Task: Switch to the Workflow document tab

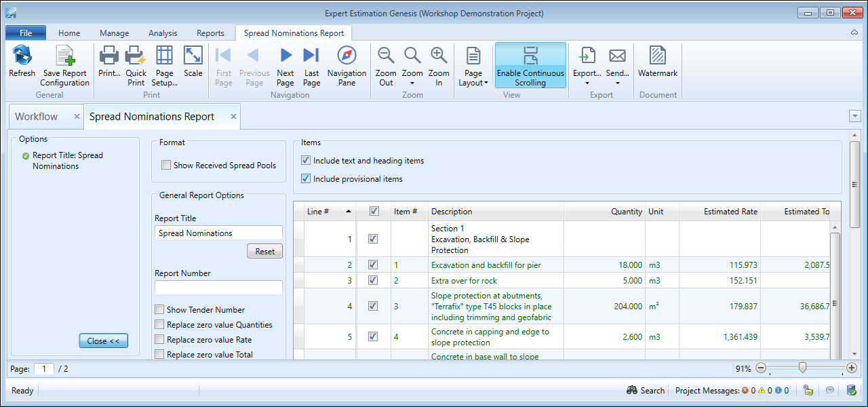Action: 37,117
